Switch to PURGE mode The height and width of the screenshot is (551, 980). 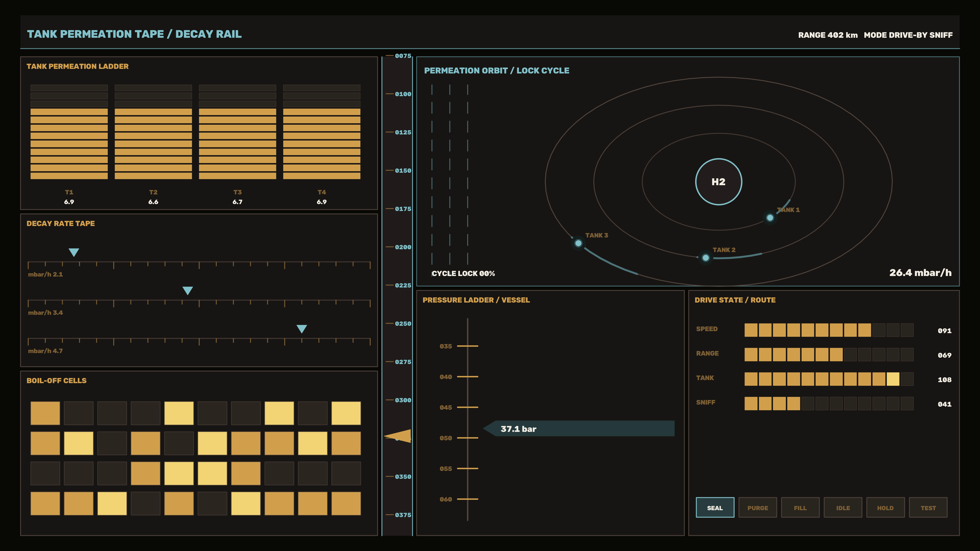click(757, 508)
